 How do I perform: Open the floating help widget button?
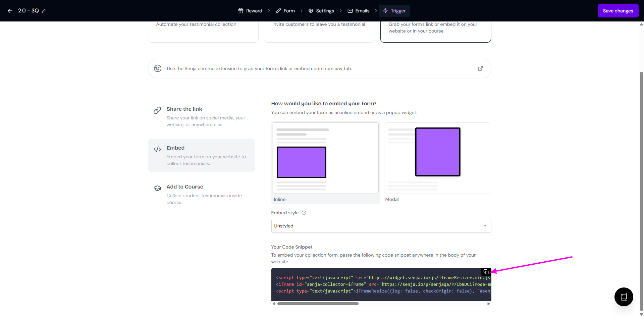pyautogui.click(x=624, y=297)
